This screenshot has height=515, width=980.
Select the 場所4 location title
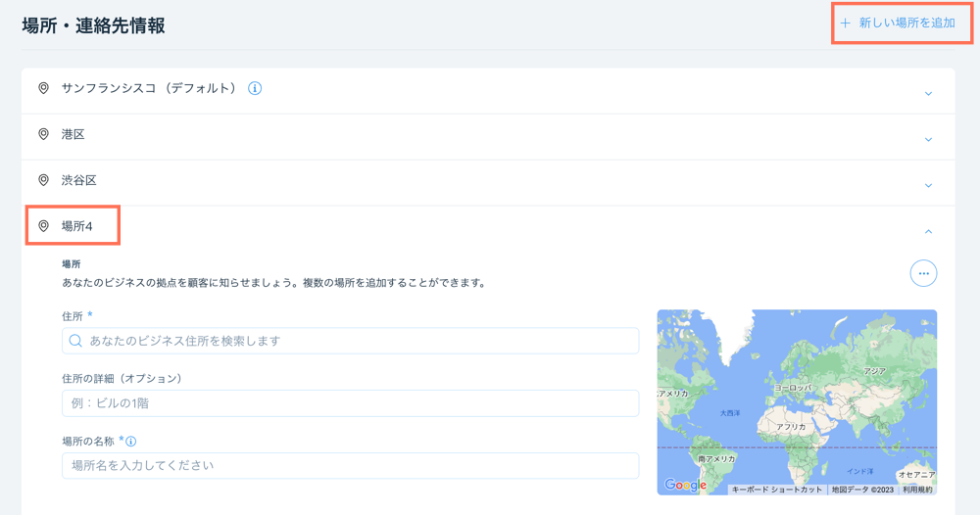point(76,226)
